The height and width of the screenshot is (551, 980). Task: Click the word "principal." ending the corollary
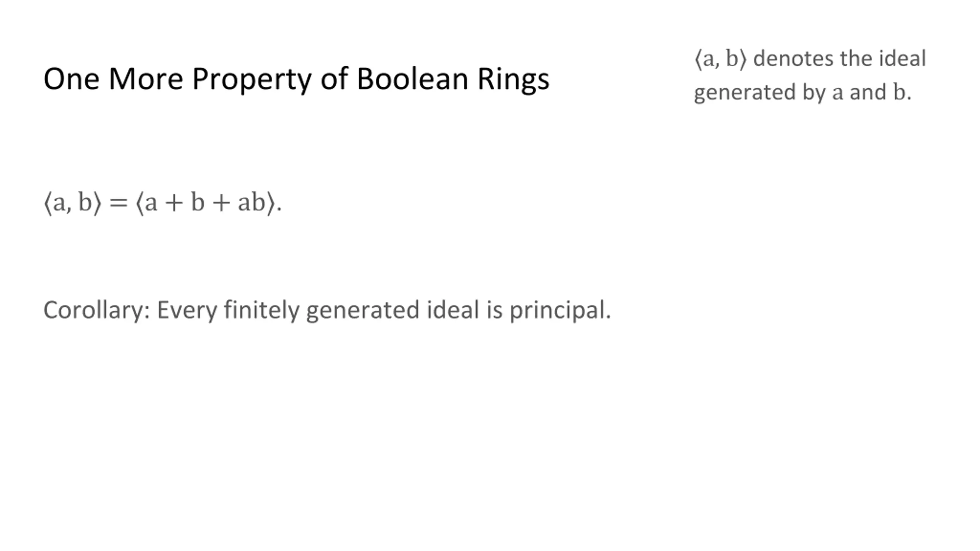[560, 311]
